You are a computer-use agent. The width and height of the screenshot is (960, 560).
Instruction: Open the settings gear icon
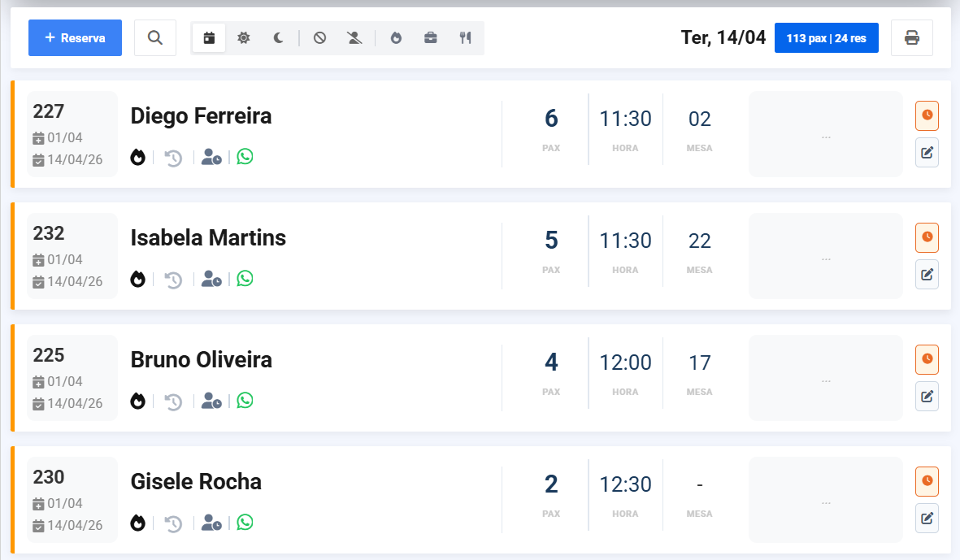(x=243, y=37)
